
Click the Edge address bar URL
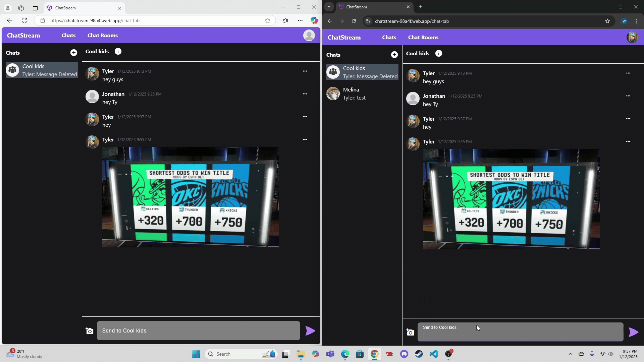95,20
